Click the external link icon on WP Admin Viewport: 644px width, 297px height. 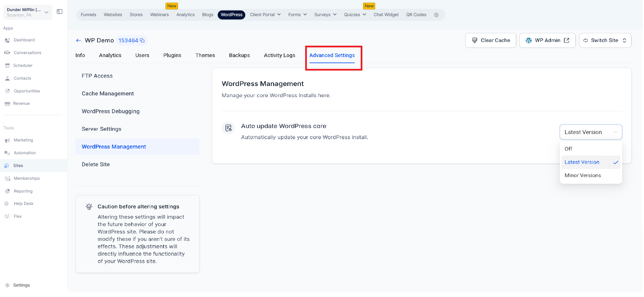click(567, 40)
